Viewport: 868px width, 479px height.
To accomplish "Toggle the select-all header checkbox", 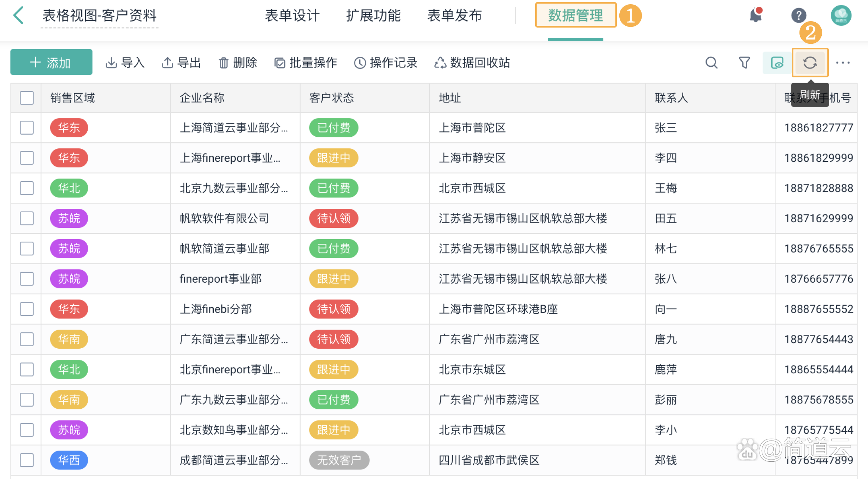I will click(27, 98).
